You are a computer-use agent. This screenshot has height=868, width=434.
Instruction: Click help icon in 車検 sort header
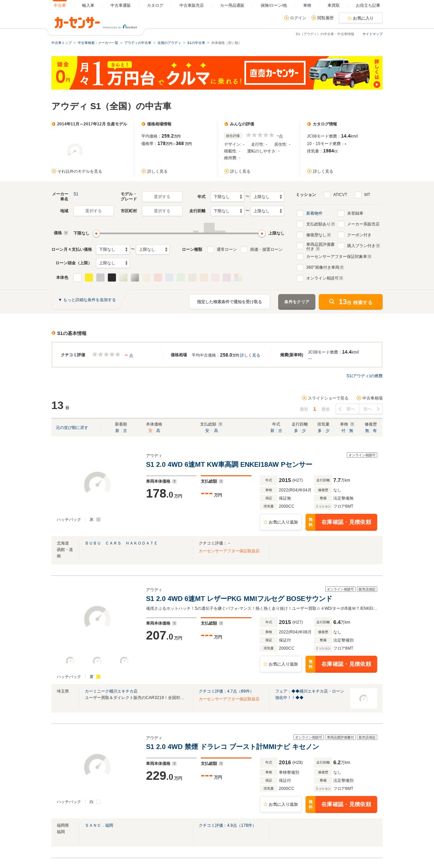[352, 424]
